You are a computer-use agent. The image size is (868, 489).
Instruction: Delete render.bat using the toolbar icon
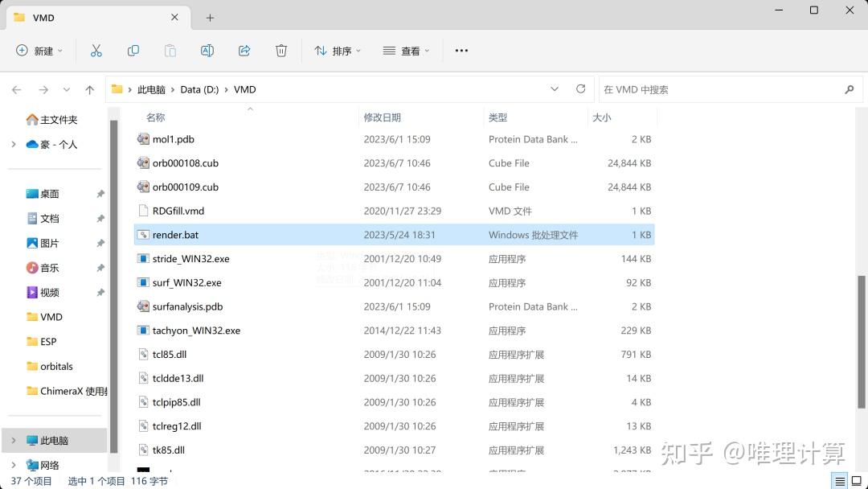tap(280, 50)
